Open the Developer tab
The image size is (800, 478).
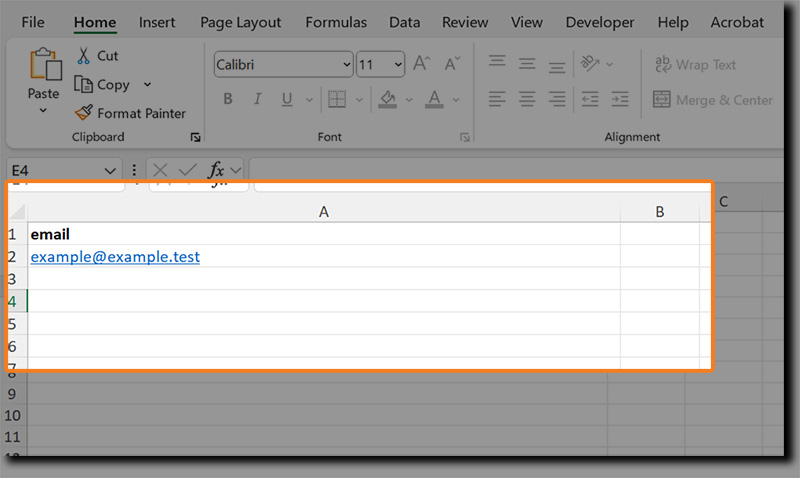tap(600, 22)
